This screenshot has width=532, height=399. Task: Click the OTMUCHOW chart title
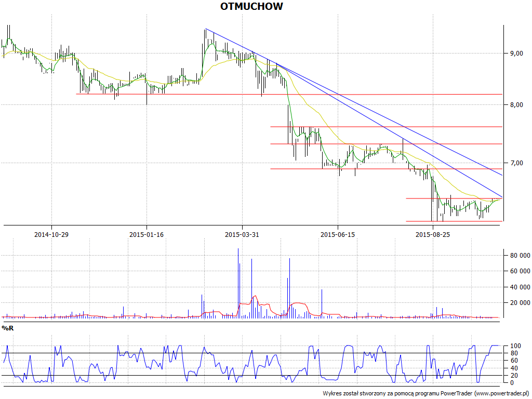pos(251,6)
